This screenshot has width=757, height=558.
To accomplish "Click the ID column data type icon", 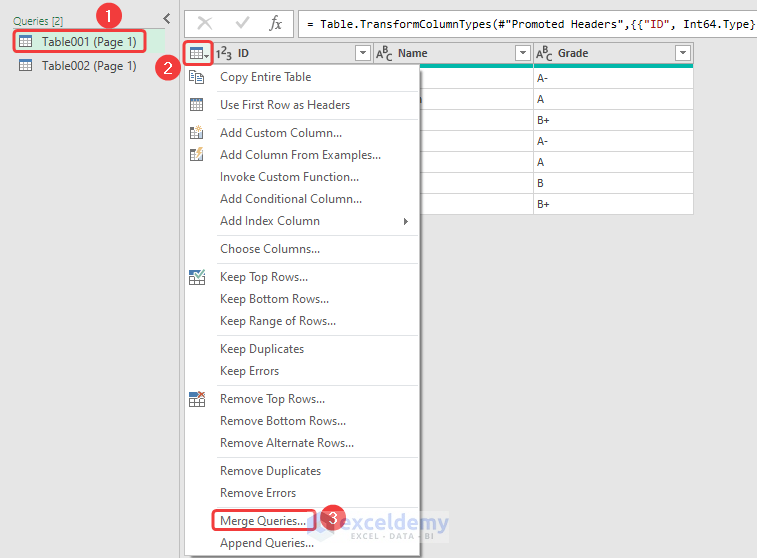I will click(x=224, y=53).
